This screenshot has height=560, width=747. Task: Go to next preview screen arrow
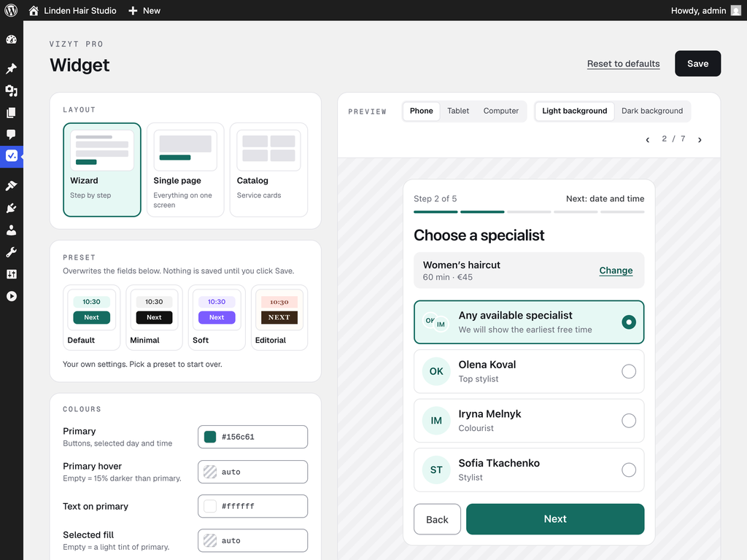coord(700,139)
